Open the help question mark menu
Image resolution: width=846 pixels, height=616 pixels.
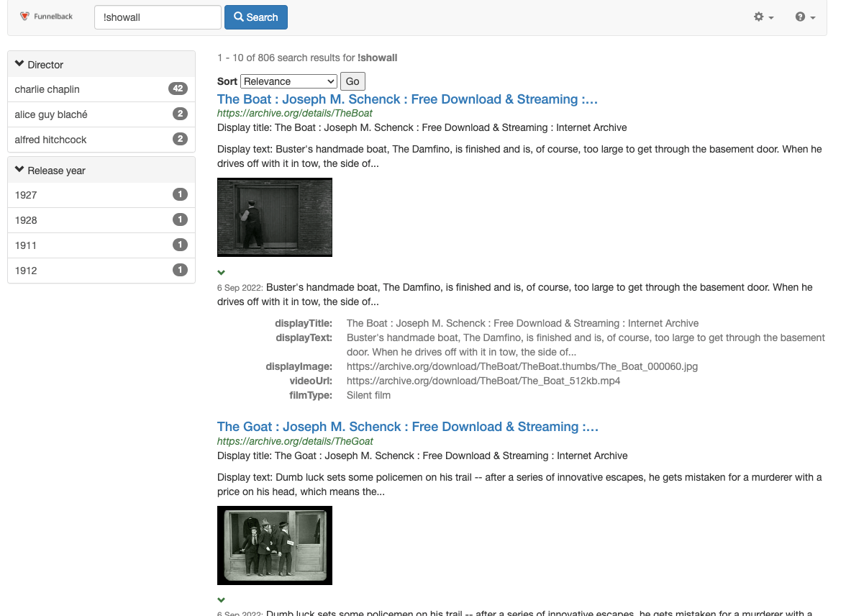(x=805, y=17)
